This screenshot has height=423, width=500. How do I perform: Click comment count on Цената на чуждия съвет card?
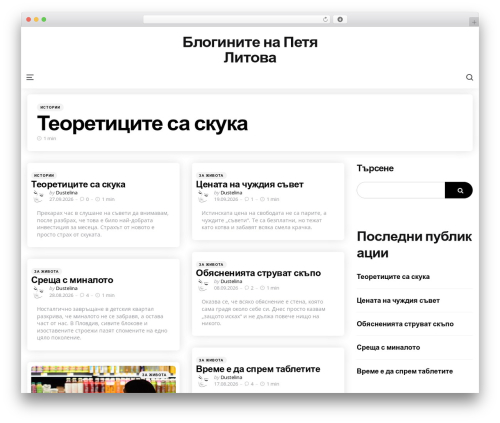(249, 199)
